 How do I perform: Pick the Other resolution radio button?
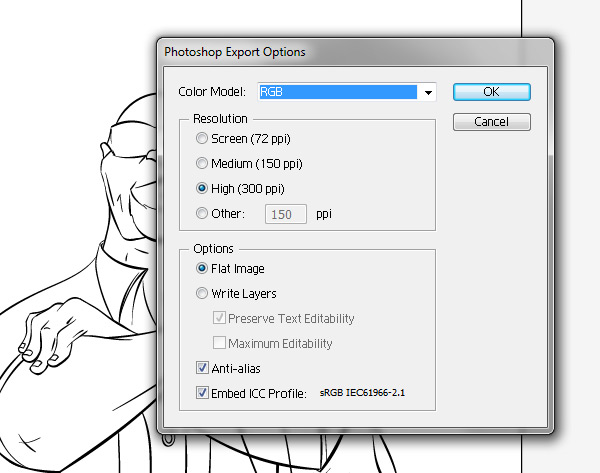(204, 213)
